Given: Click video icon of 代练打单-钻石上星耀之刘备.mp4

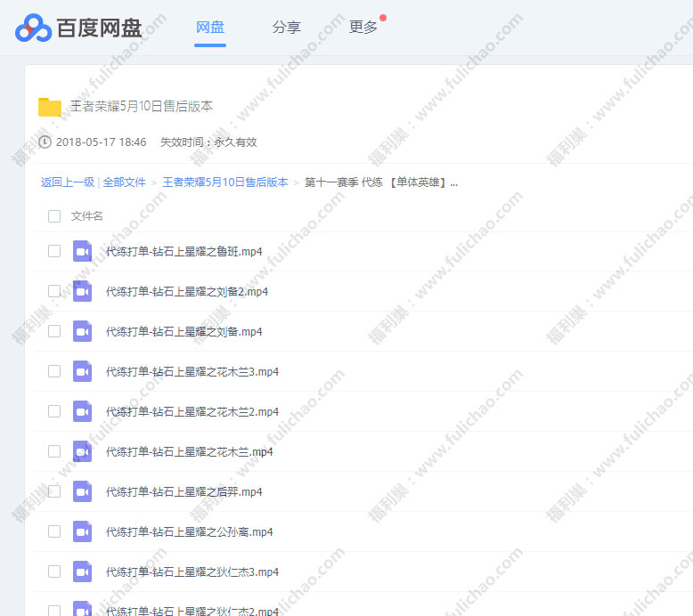Looking at the screenshot, I should pyautogui.click(x=82, y=331).
